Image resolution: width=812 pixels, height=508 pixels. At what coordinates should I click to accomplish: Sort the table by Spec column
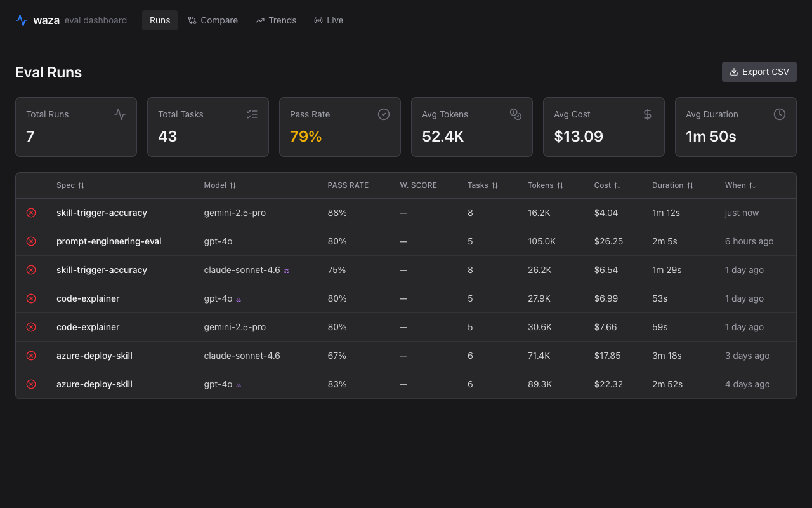[x=70, y=185]
